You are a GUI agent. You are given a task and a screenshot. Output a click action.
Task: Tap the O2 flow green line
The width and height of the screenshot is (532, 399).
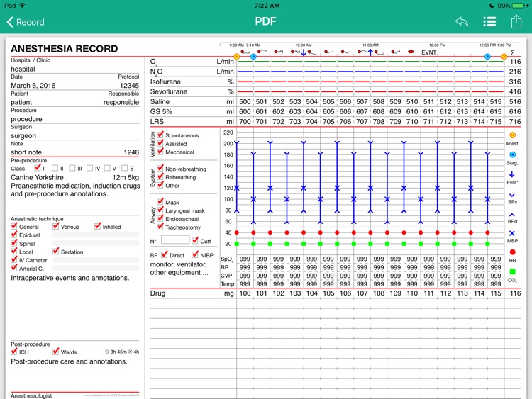tap(370, 62)
